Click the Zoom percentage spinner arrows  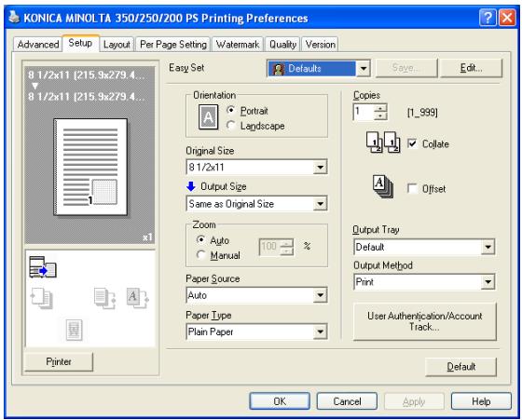(287, 247)
